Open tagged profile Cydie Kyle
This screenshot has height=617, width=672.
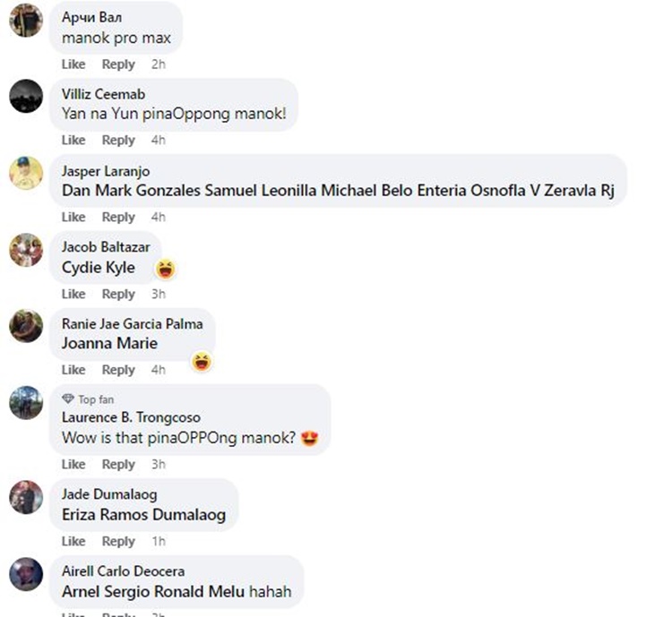coord(99,268)
